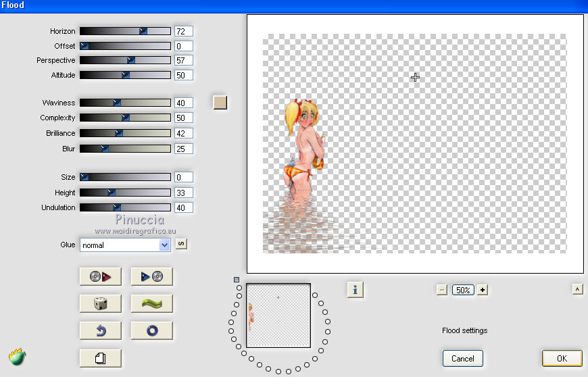Click the Perspective slider track
The image size is (588, 377).
point(125,60)
